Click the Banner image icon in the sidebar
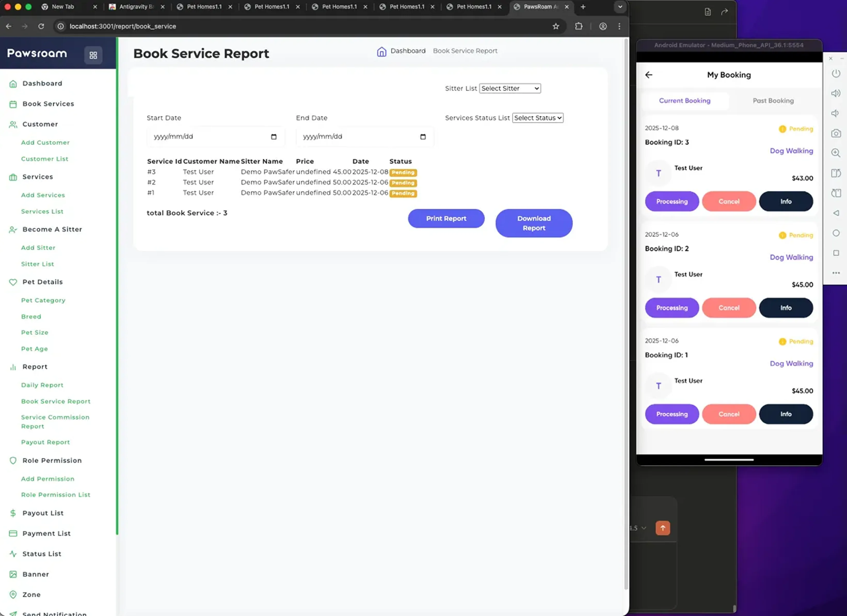 coord(13,574)
